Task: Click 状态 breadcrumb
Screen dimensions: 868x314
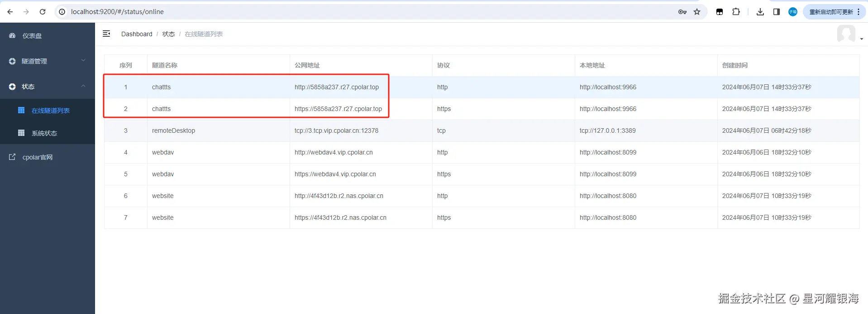Action: [168, 34]
